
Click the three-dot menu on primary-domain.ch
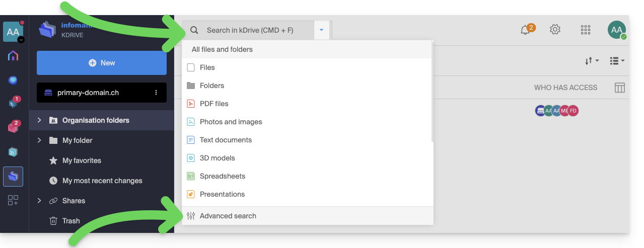click(x=156, y=93)
